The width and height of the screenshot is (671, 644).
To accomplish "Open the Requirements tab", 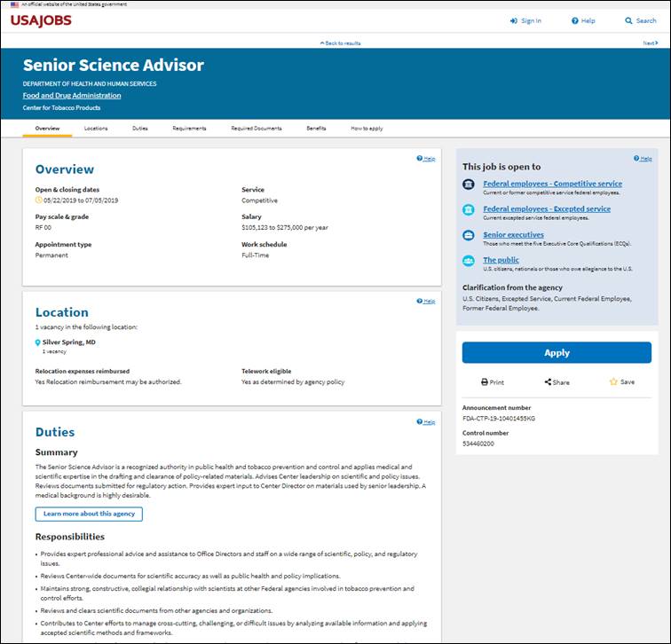I will (x=189, y=129).
